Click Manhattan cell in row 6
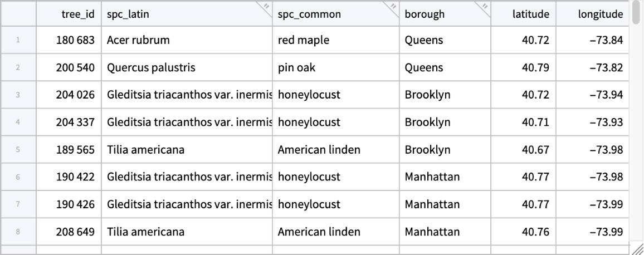The height and width of the screenshot is (255, 644). [x=445, y=177]
